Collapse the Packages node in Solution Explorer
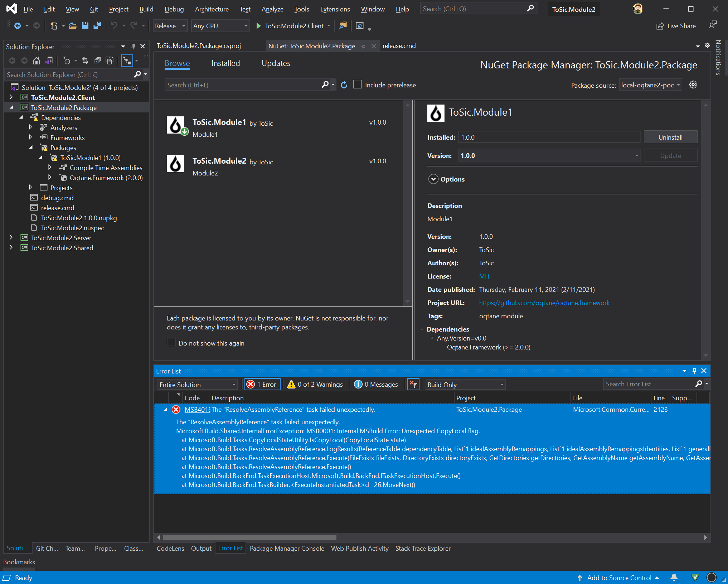Image resolution: width=728 pixels, height=584 pixels. (x=31, y=148)
